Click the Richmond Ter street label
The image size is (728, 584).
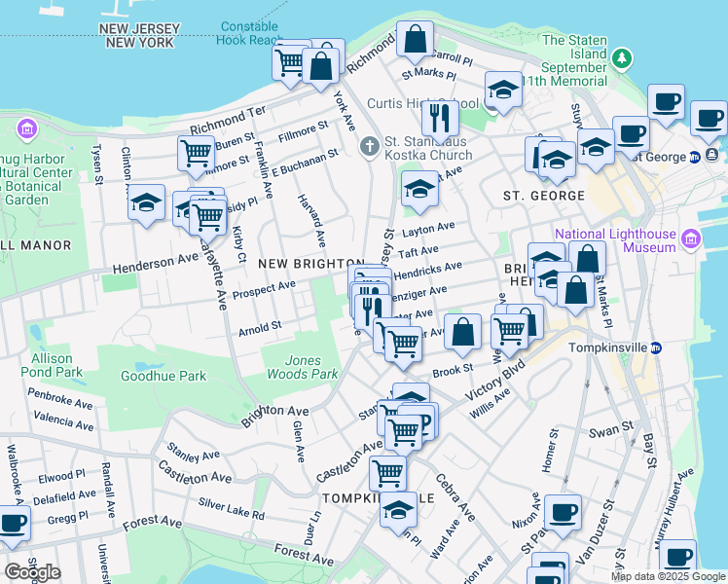click(228, 120)
